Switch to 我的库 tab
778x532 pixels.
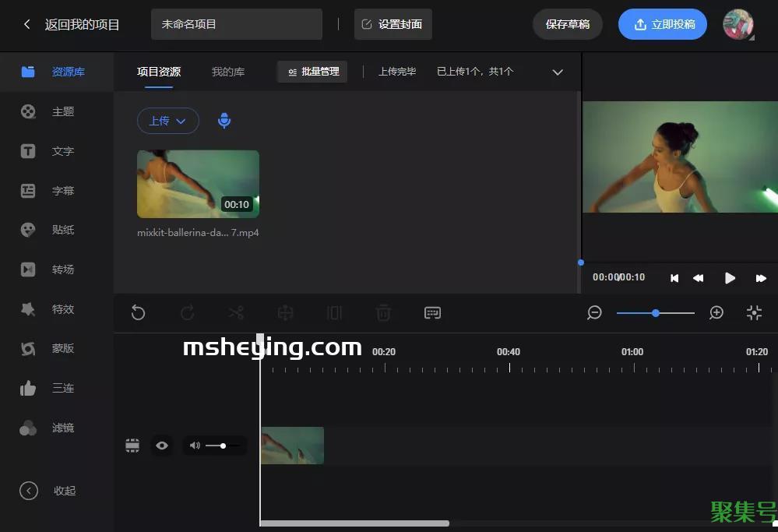[x=228, y=72]
